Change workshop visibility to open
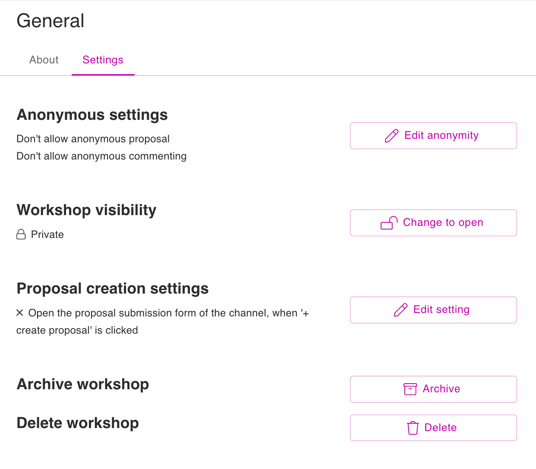This screenshot has height=469, width=536. point(433,223)
